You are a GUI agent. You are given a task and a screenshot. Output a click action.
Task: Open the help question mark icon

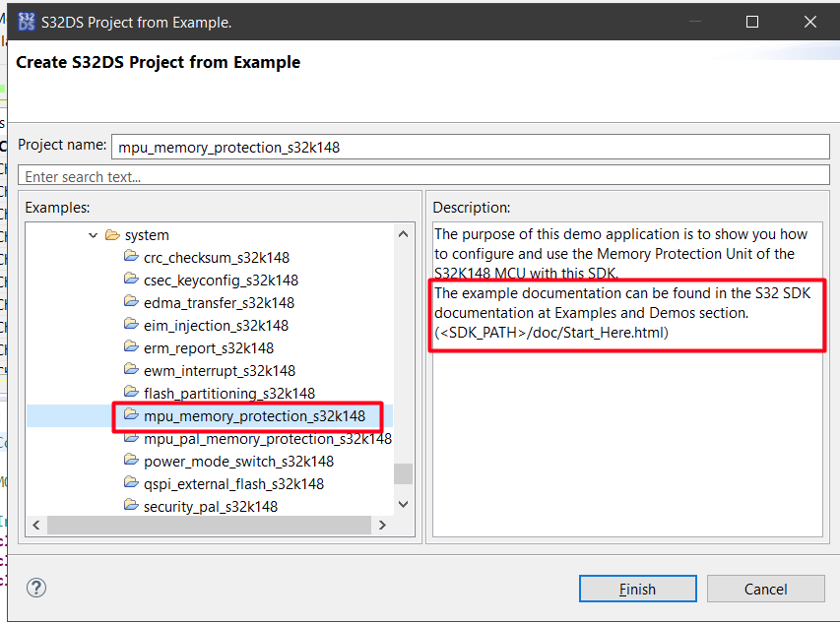(x=35, y=588)
